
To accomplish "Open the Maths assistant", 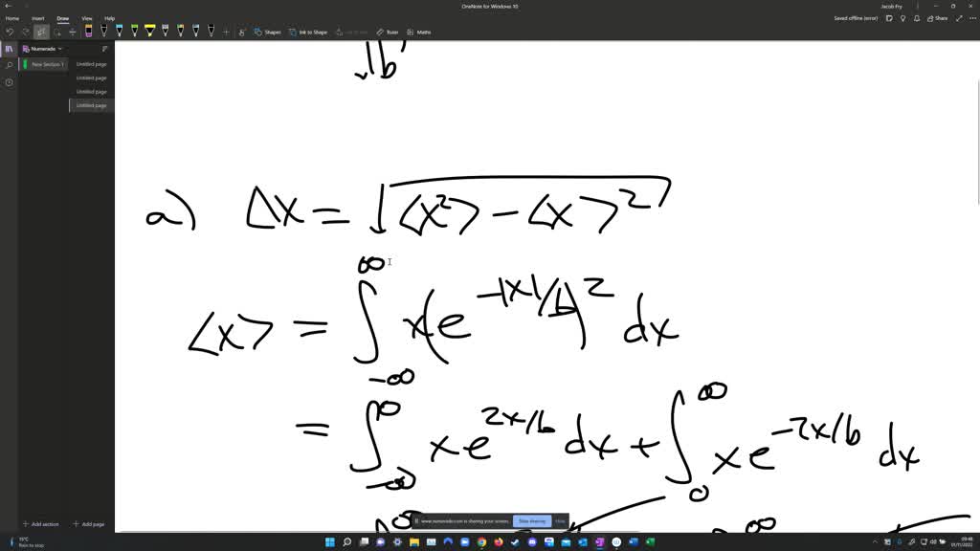I will tap(419, 32).
